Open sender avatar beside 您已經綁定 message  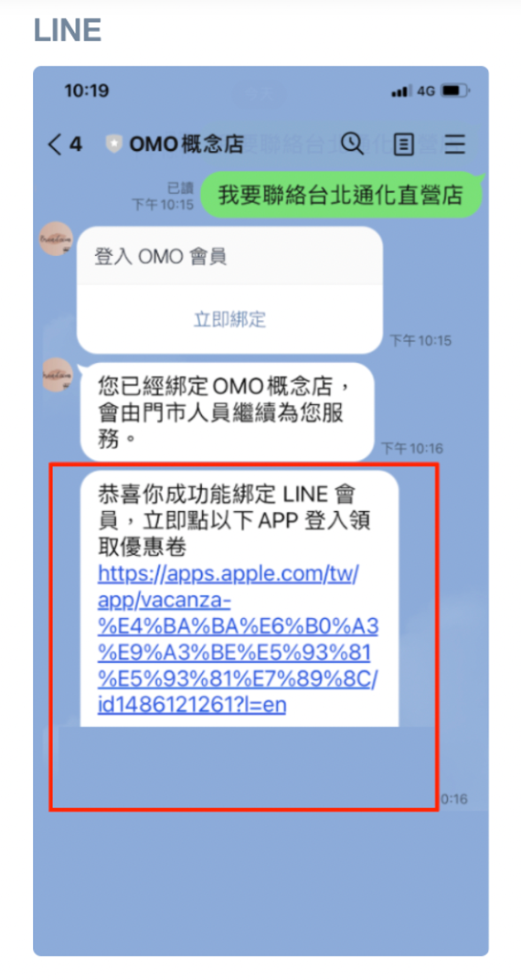coord(57,375)
